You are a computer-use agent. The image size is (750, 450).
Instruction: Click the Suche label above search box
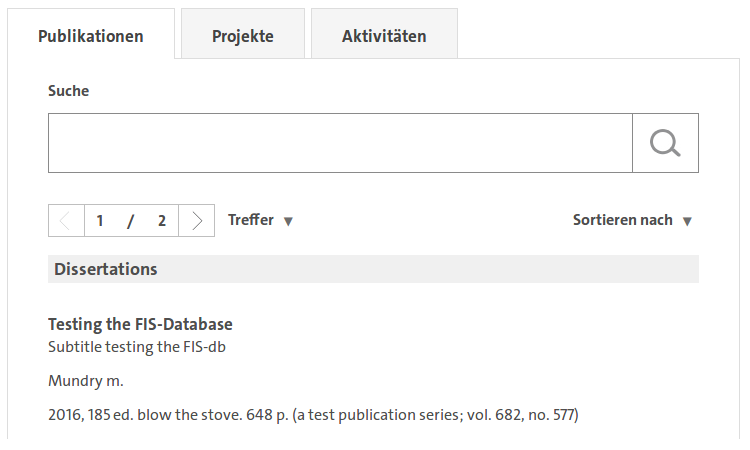pyautogui.click(x=68, y=91)
